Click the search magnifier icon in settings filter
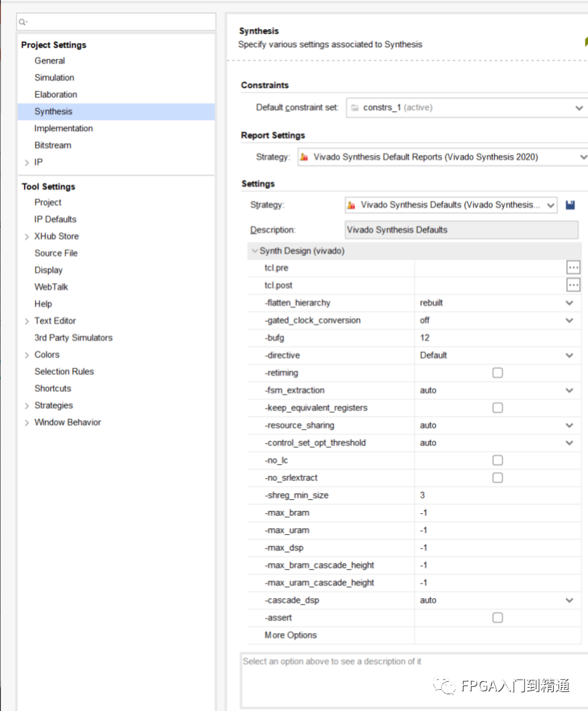The image size is (588, 711). [x=23, y=22]
